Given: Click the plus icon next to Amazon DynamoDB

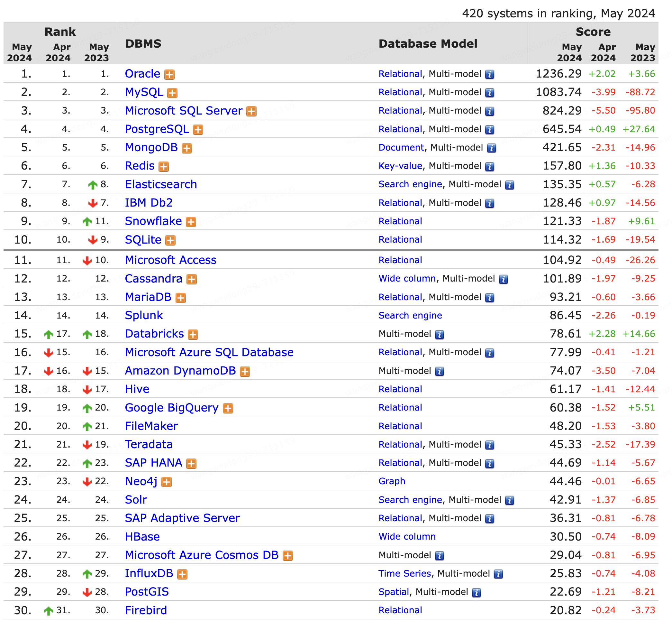Looking at the screenshot, I should (x=245, y=371).
